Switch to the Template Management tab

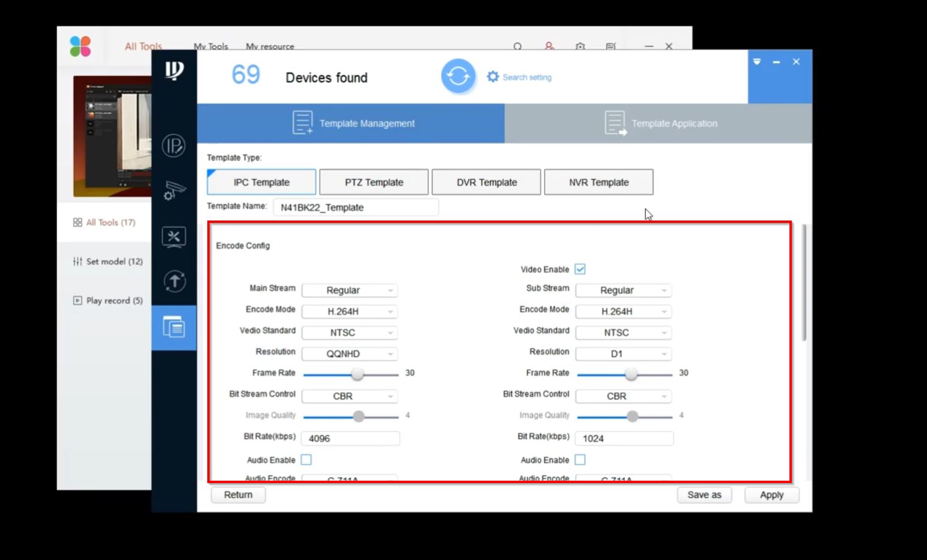[x=351, y=123]
